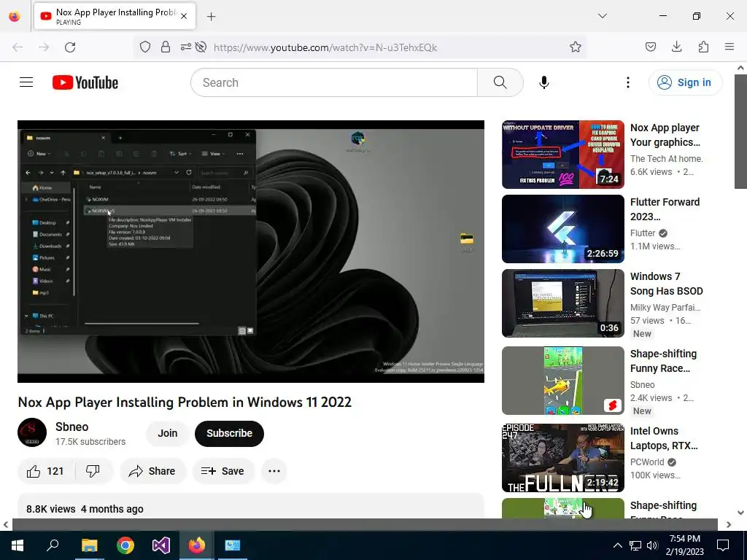Open the clock and date flyout
Viewport: 747px width, 560px height.
click(684, 545)
